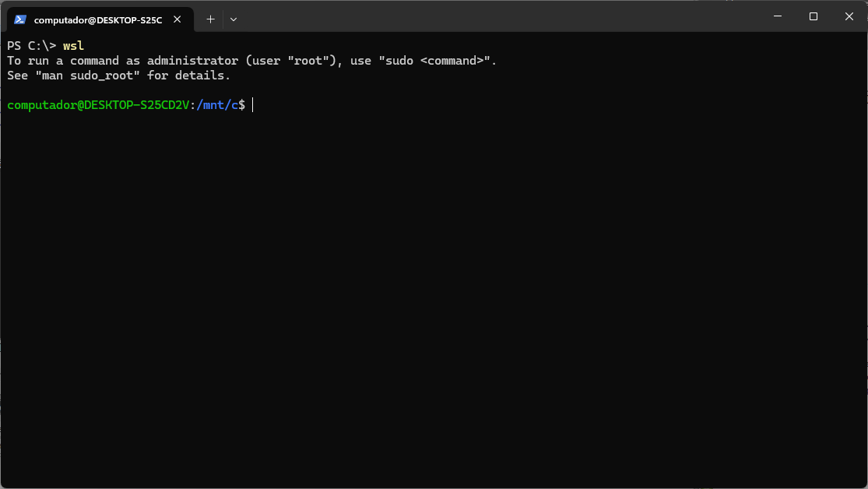868x489 pixels.
Task: Click the "See" word starting the third line
Action: 17,76
